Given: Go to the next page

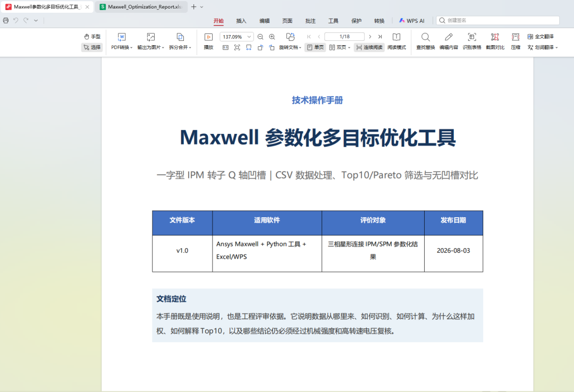Looking at the screenshot, I should pyautogui.click(x=370, y=37).
